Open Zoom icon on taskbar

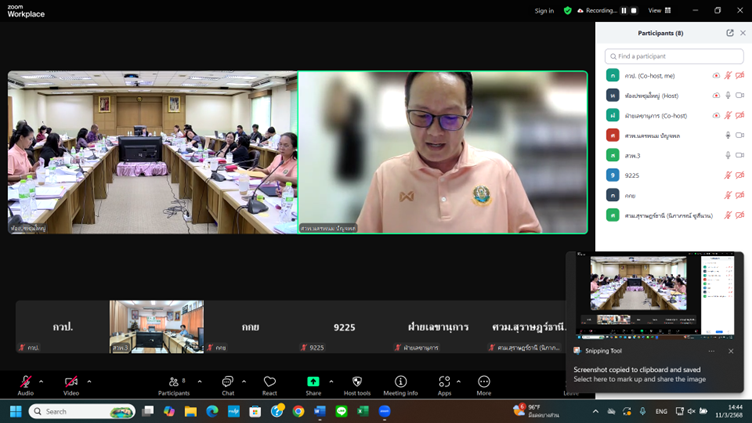(x=385, y=411)
